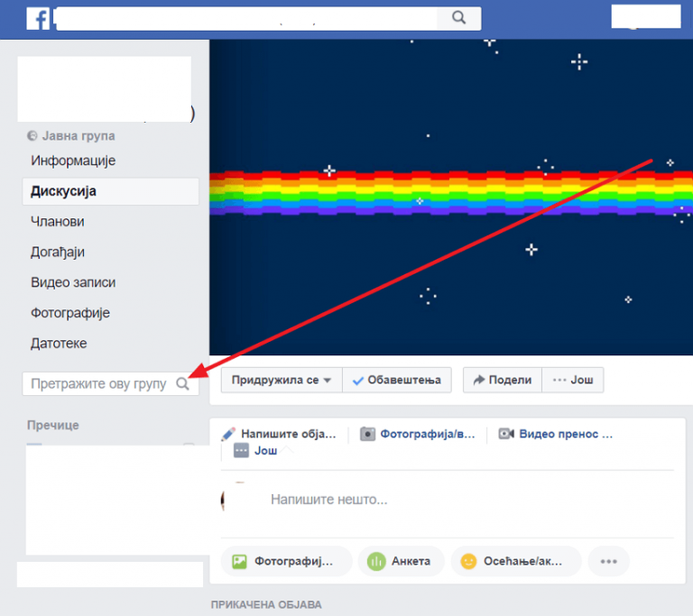
Task: Click the pencil icon in composer
Action: pyautogui.click(x=228, y=434)
